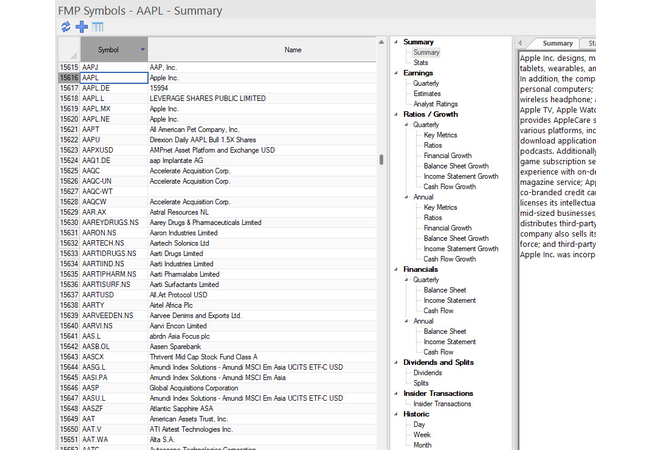The height and width of the screenshot is (450, 650).
Task: Select quarterly Key Metrics
Action: 440,135
